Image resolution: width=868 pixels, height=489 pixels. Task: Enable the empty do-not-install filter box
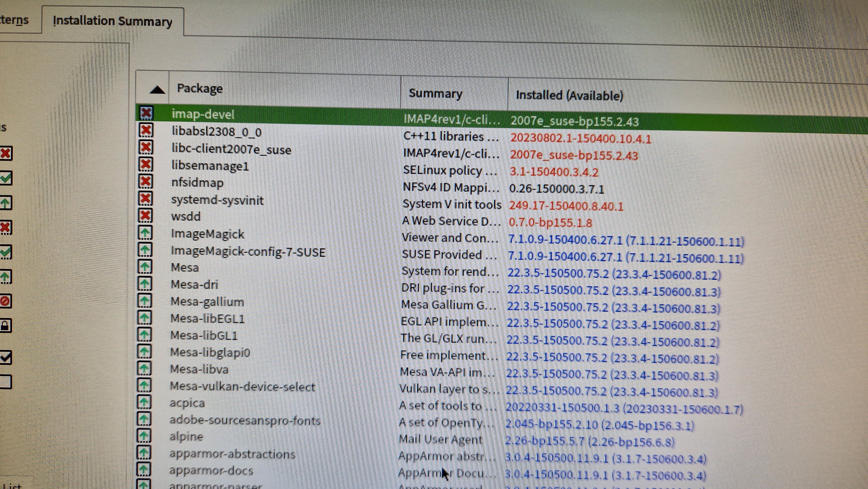click(5, 382)
